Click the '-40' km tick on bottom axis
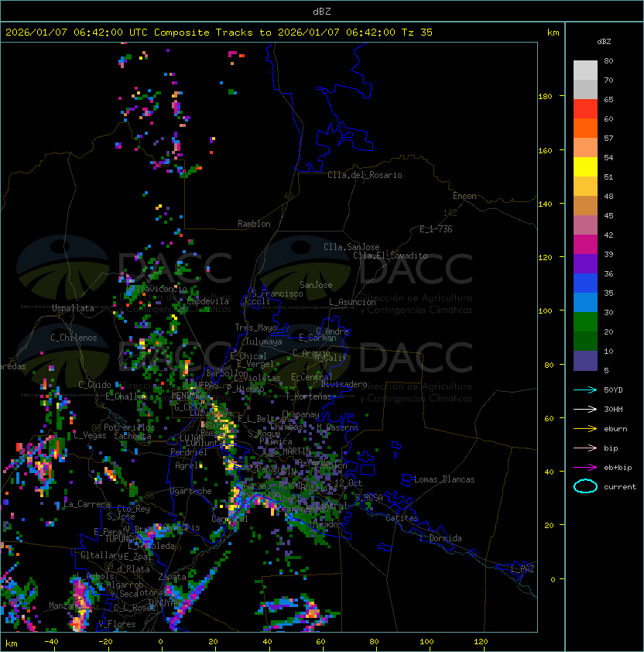Image resolution: width=644 pixels, height=652 pixels. [51, 642]
